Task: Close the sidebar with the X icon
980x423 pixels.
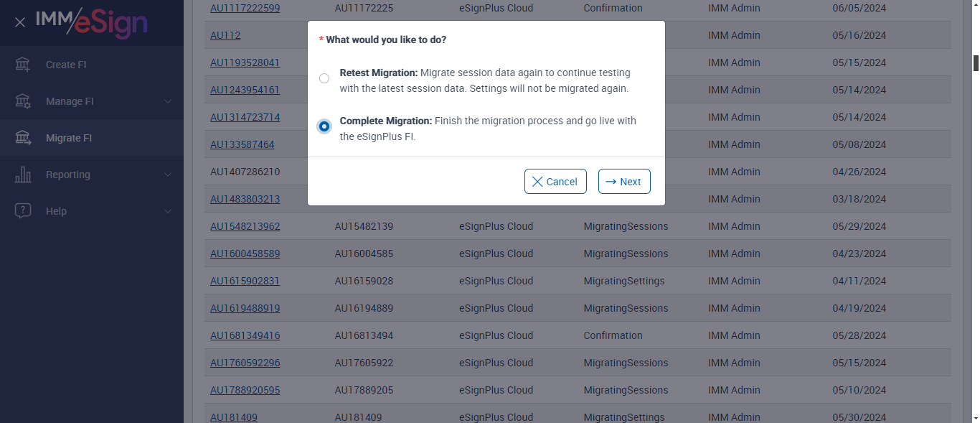Action: coord(20,22)
